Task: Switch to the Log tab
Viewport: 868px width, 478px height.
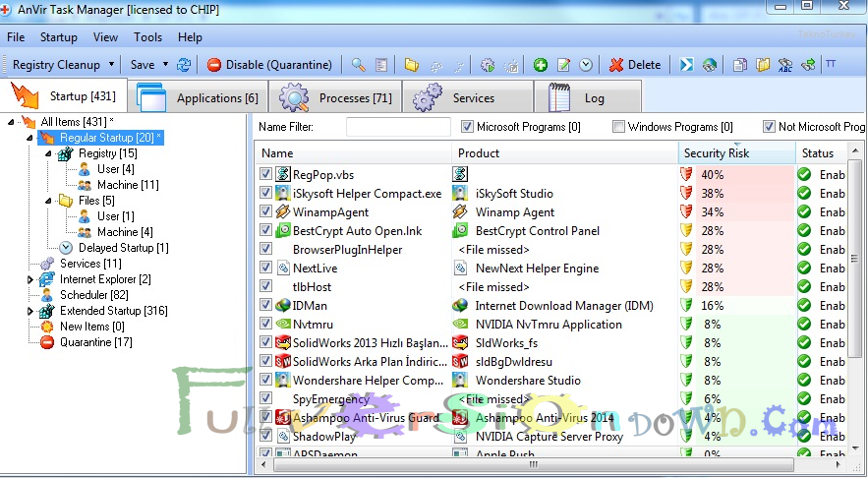Action: pos(588,97)
